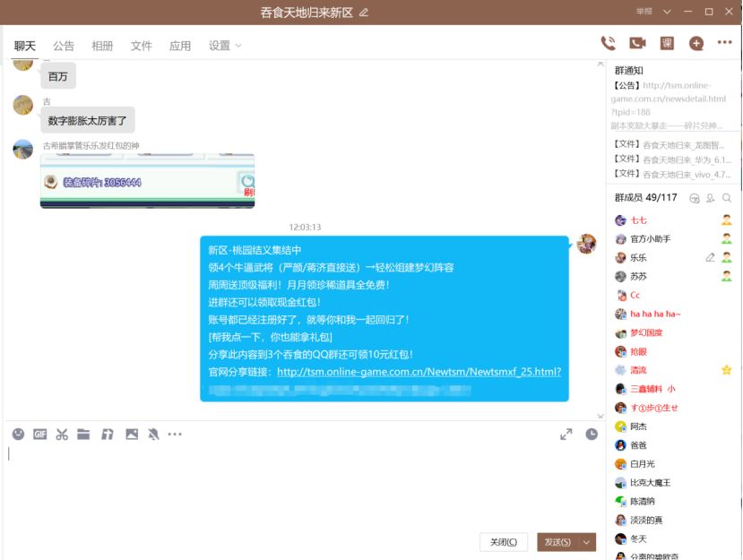Open the class (课) feature icon
743x560 pixels.
[x=667, y=44]
